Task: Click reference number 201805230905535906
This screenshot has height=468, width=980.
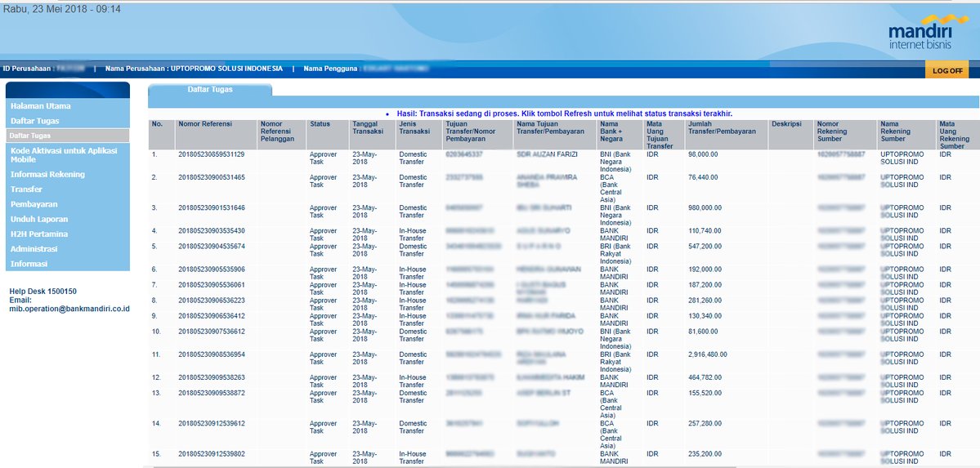Action: [x=211, y=270]
